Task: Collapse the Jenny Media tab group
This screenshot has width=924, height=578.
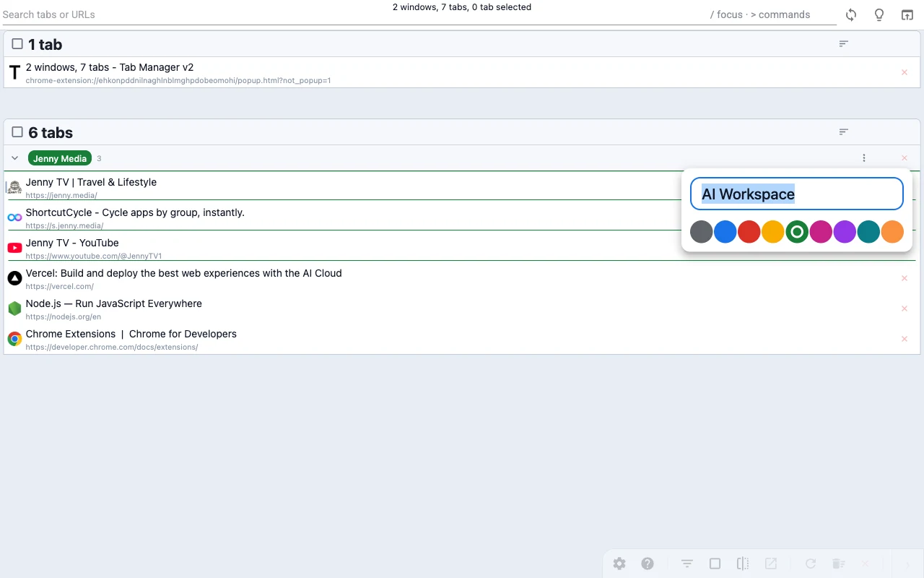Action: pos(14,158)
